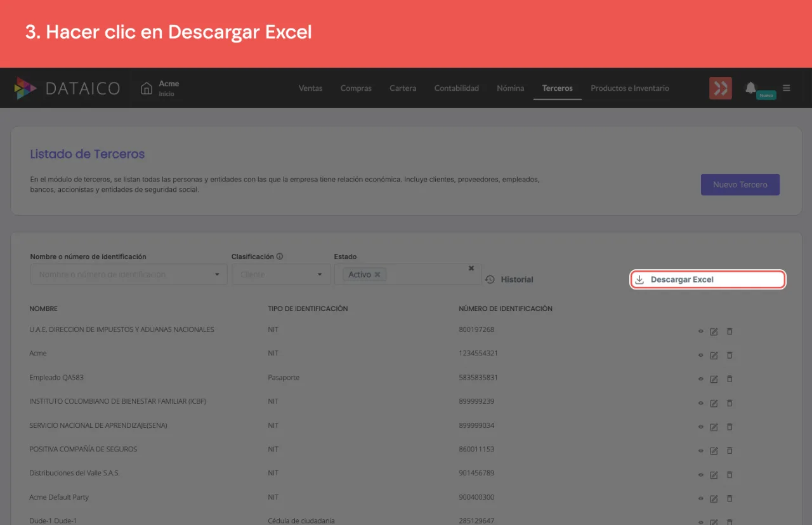The image size is (812, 525).
Task: View the Acme row eye icon
Action: (701, 355)
